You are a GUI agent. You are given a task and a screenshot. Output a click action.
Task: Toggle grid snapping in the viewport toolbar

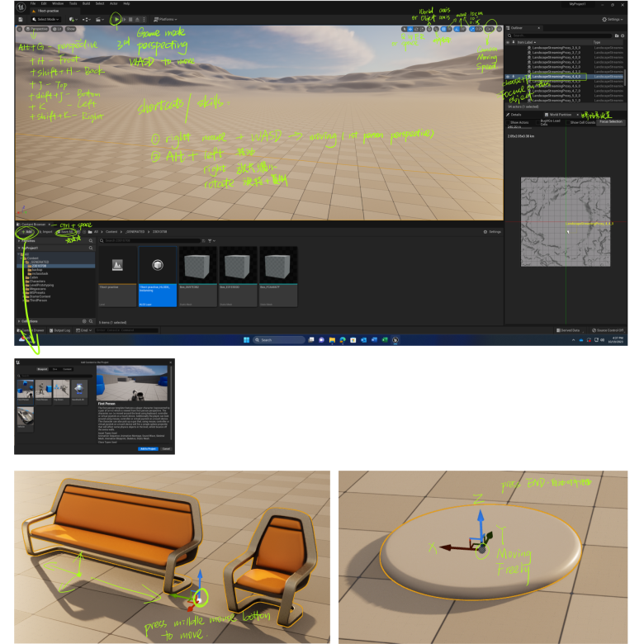[443, 29]
